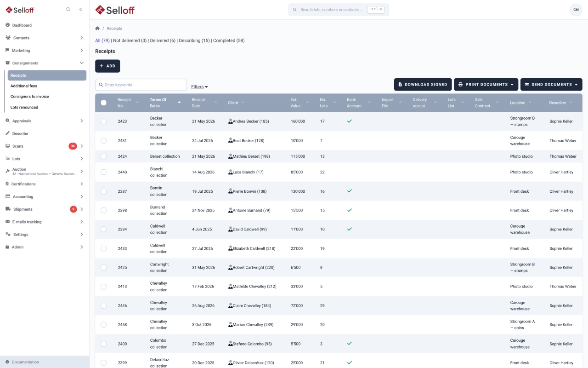Click the Marketing flag icon
Screen dimensions: 588x368
(8, 51)
